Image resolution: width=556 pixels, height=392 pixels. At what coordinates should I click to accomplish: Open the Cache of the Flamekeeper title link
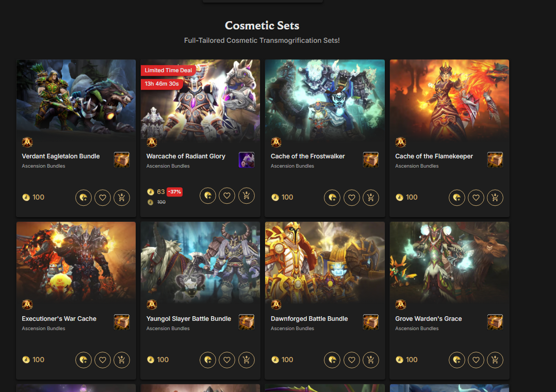pos(434,156)
